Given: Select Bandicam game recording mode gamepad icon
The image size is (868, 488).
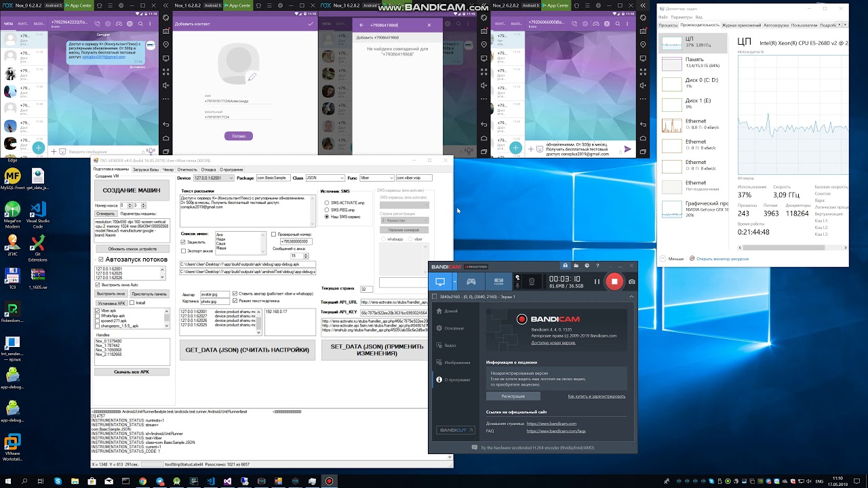Looking at the screenshot, I should tap(470, 281).
